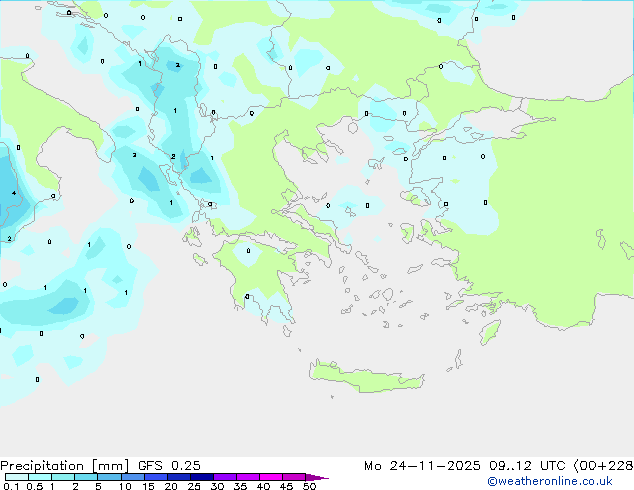Click the 'Mo 24-11-2025' date text
This screenshot has width=634, height=490.
pos(422,466)
